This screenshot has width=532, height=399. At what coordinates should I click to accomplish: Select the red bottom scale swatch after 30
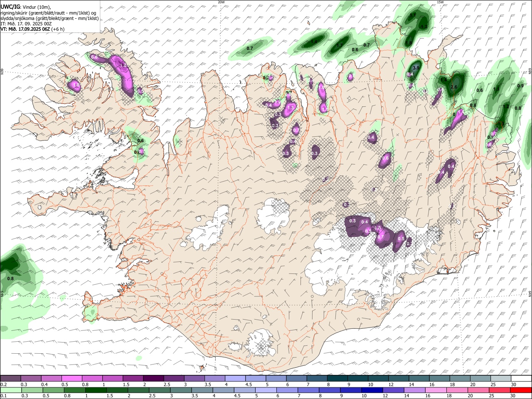pos(521,390)
